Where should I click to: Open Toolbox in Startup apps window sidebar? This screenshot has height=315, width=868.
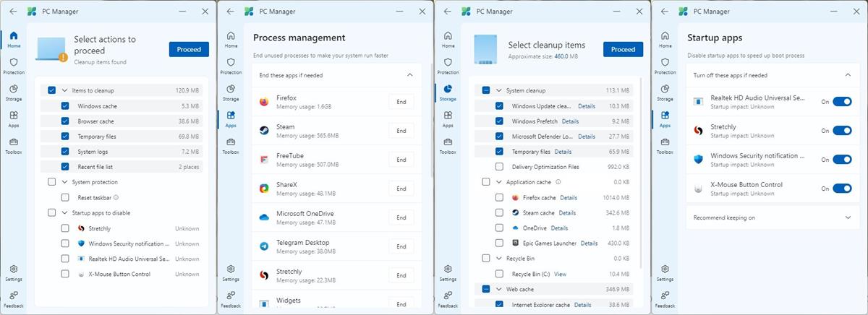click(665, 146)
